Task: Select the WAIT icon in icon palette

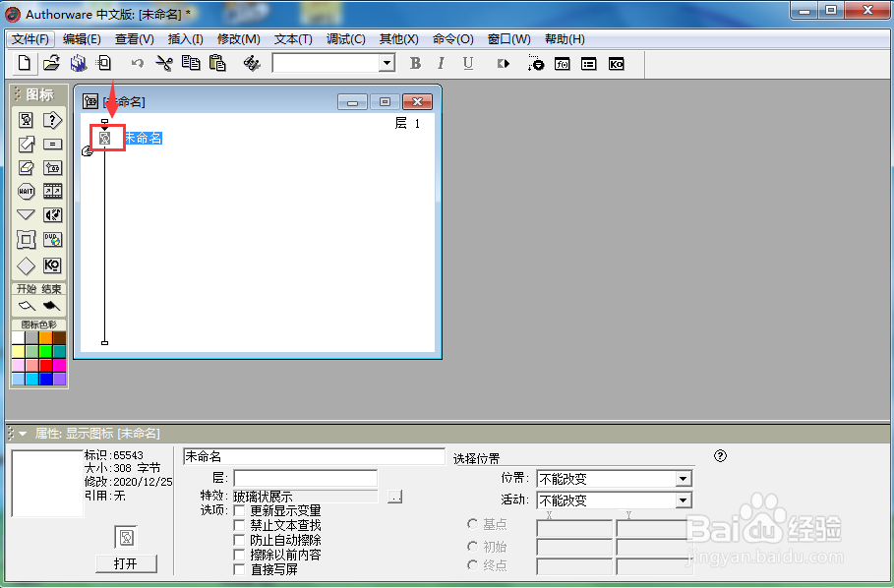Action: tap(26, 191)
